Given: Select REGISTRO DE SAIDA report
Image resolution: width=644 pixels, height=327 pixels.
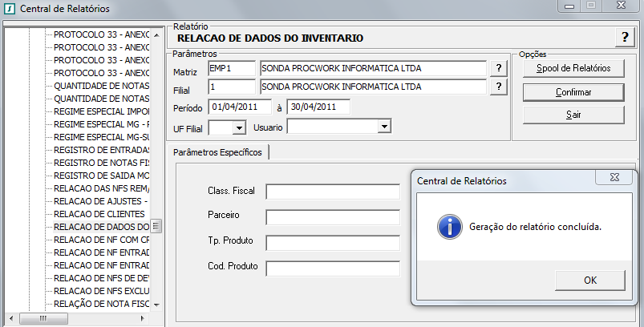Looking at the screenshot, I should tap(101, 176).
